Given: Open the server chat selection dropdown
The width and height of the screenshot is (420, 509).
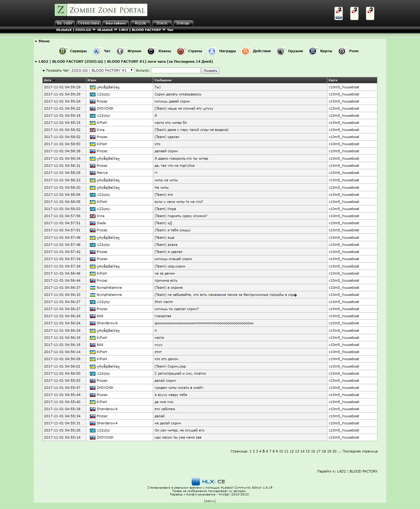Looking at the screenshot, I should coord(102,70).
